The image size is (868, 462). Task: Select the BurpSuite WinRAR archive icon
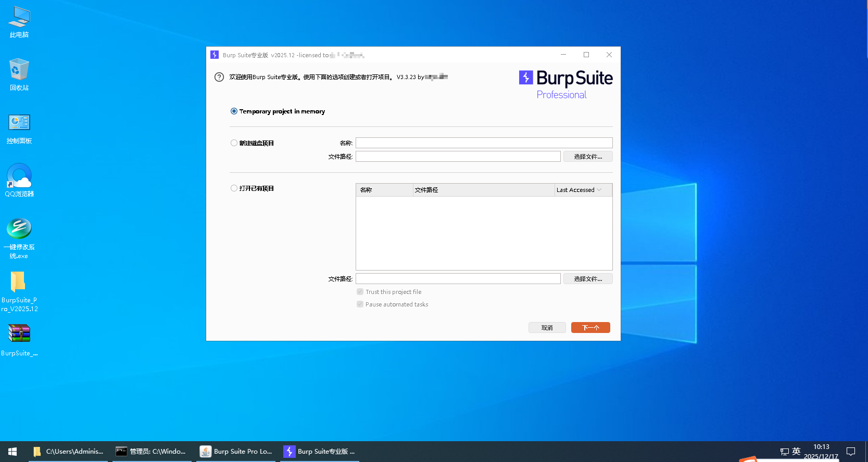(19, 334)
